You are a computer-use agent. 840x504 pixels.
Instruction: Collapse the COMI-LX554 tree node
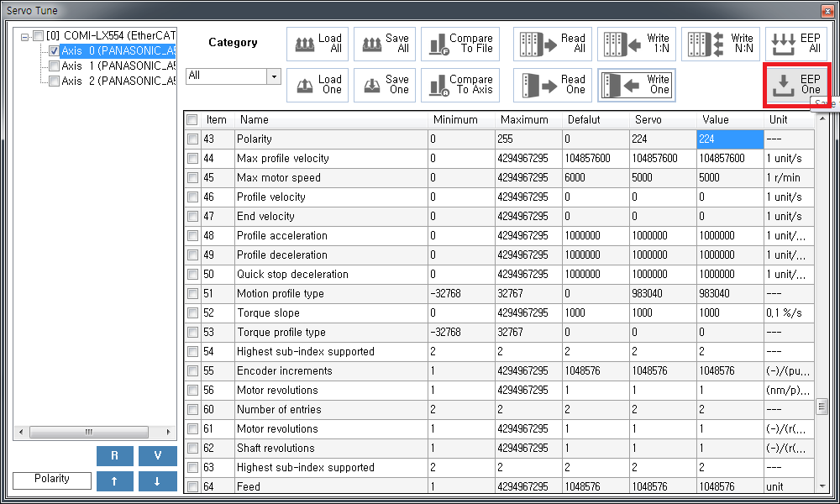(25, 36)
